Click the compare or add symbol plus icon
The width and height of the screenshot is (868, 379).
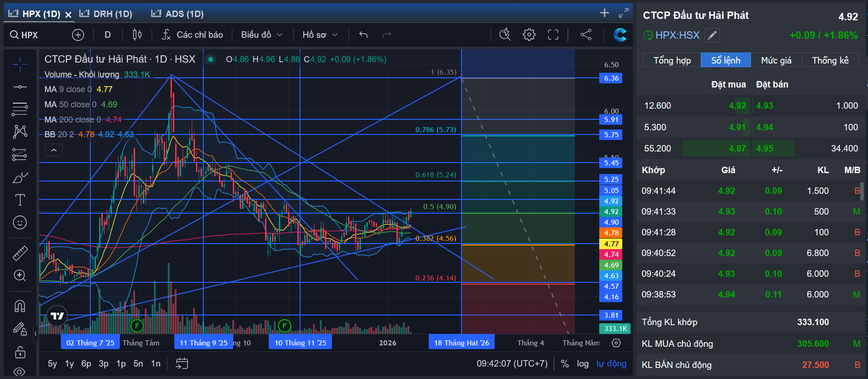78,35
